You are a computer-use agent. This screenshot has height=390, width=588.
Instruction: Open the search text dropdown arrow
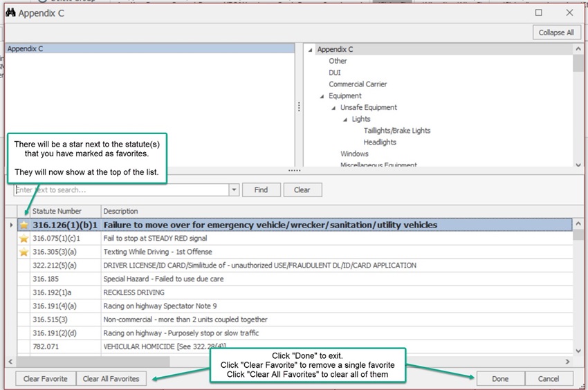tap(234, 190)
